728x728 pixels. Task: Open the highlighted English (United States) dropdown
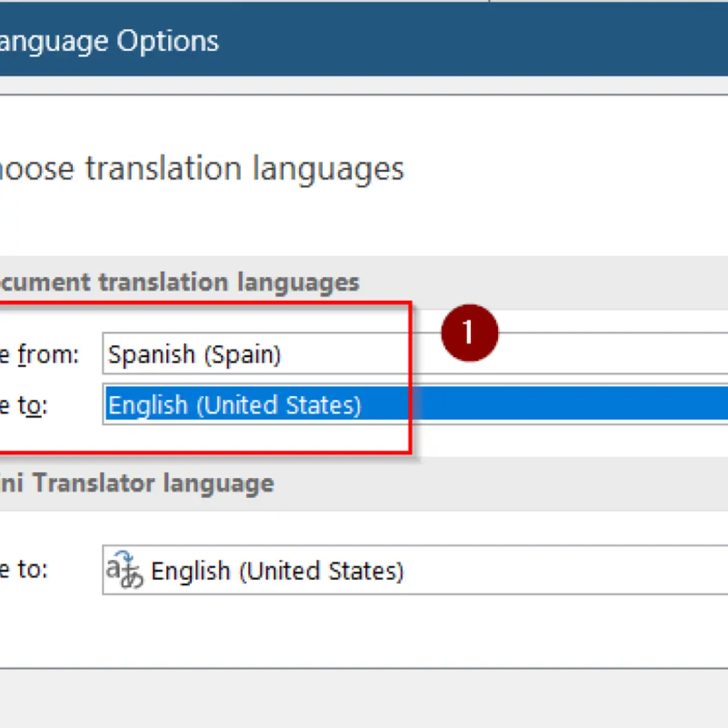(x=415, y=405)
